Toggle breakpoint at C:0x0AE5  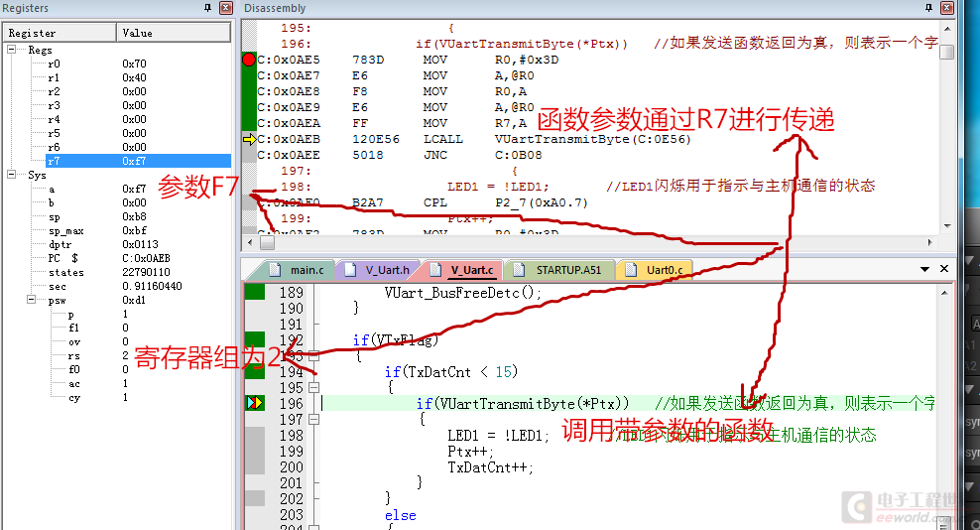click(249, 60)
